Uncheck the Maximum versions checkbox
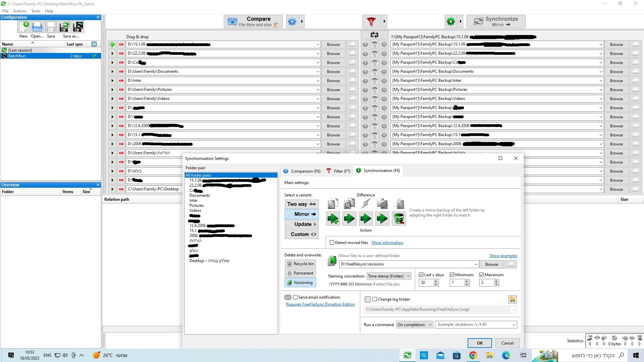 pyautogui.click(x=482, y=275)
